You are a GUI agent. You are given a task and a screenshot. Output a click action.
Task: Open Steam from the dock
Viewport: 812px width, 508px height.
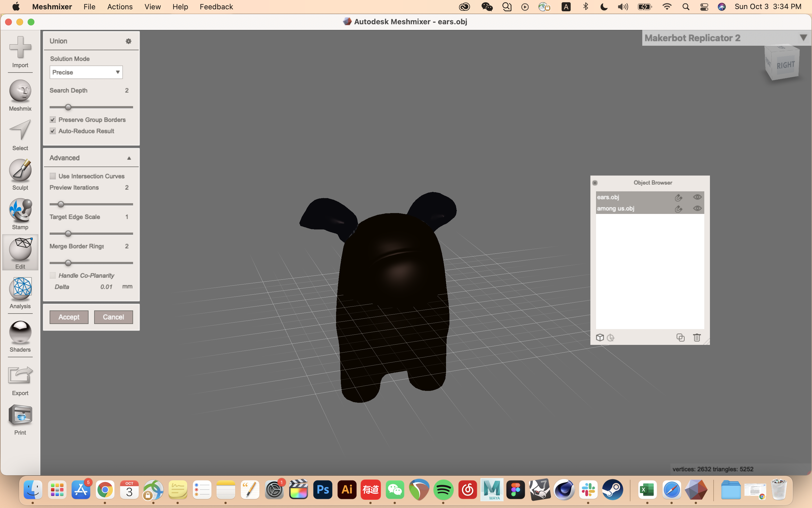(613, 490)
